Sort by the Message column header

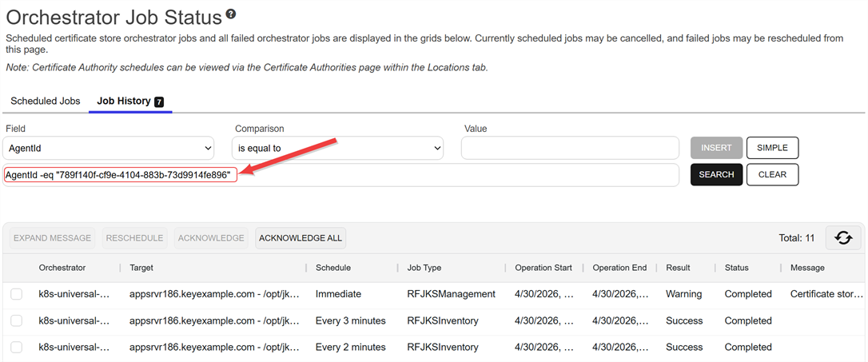pyautogui.click(x=807, y=268)
